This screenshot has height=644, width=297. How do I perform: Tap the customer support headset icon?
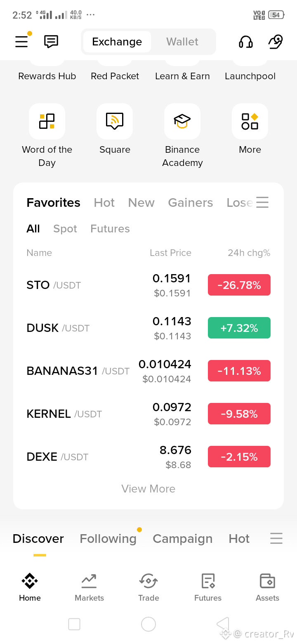click(246, 42)
